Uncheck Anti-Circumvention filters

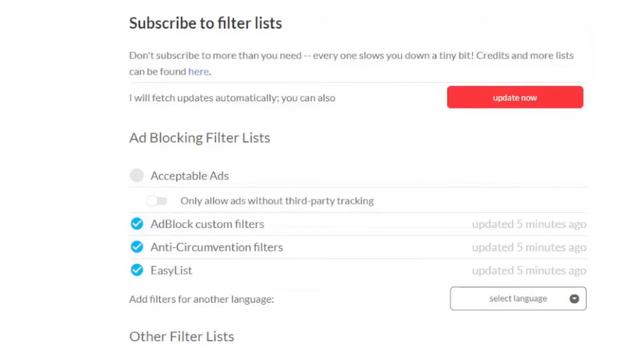click(137, 247)
